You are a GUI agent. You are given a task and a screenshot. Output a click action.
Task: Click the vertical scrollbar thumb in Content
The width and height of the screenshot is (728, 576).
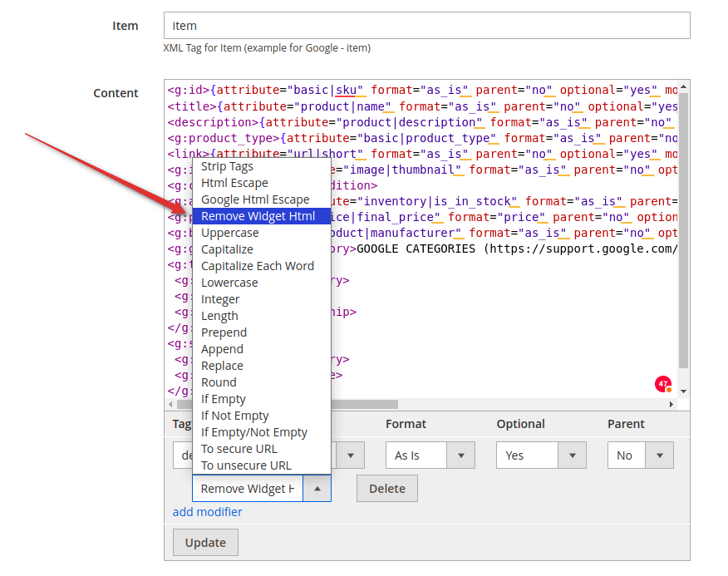683,231
